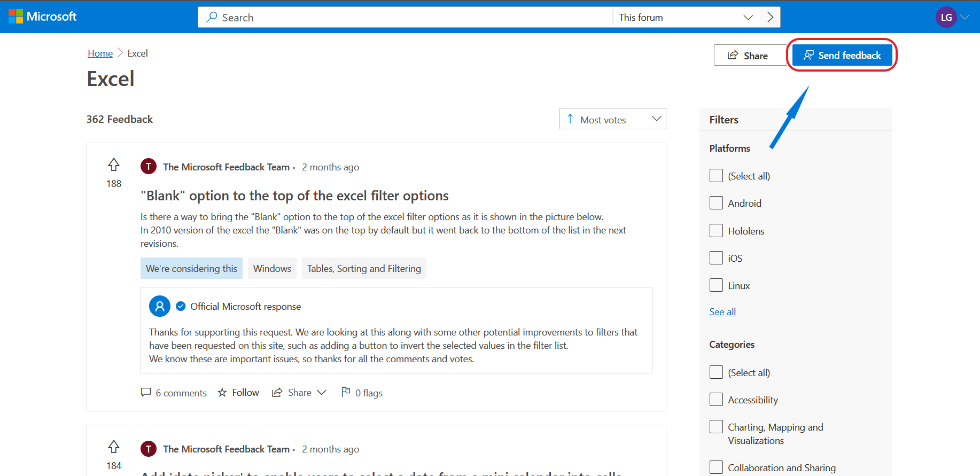Viewport: 980px width, 476px height.
Task: Click the 362 Feedback count text
Action: click(x=120, y=119)
